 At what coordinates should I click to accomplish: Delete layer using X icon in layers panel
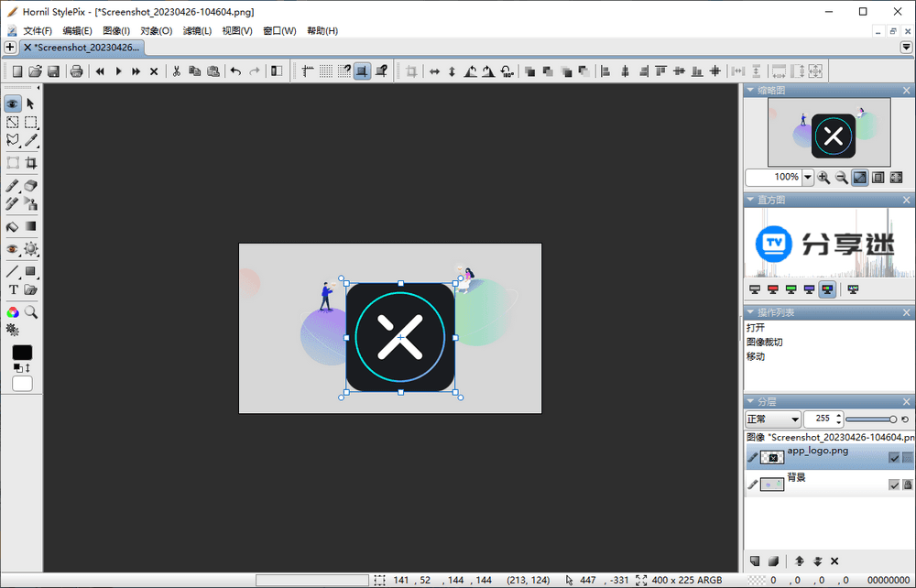pyautogui.click(x=834, y=561)
